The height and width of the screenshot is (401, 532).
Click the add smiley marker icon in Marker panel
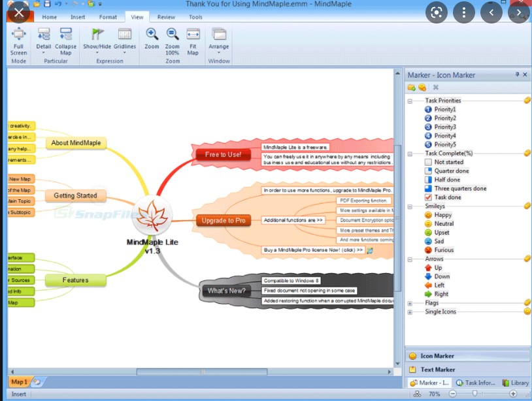point(422,88)
